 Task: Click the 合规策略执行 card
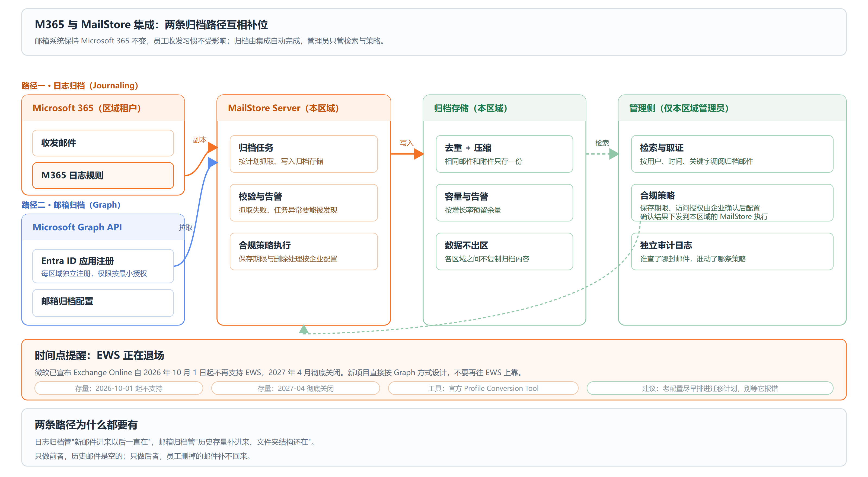304,252
